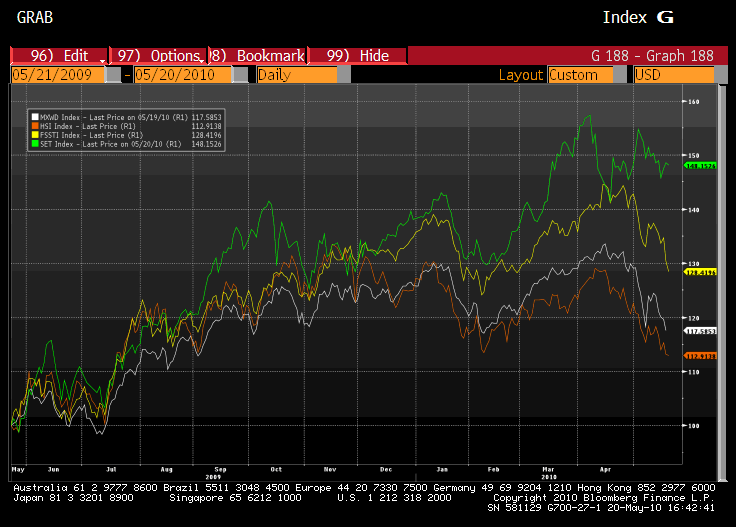Open the Daily periodicity dropdown button
736x527 pixels.
[x=344, y=75]
